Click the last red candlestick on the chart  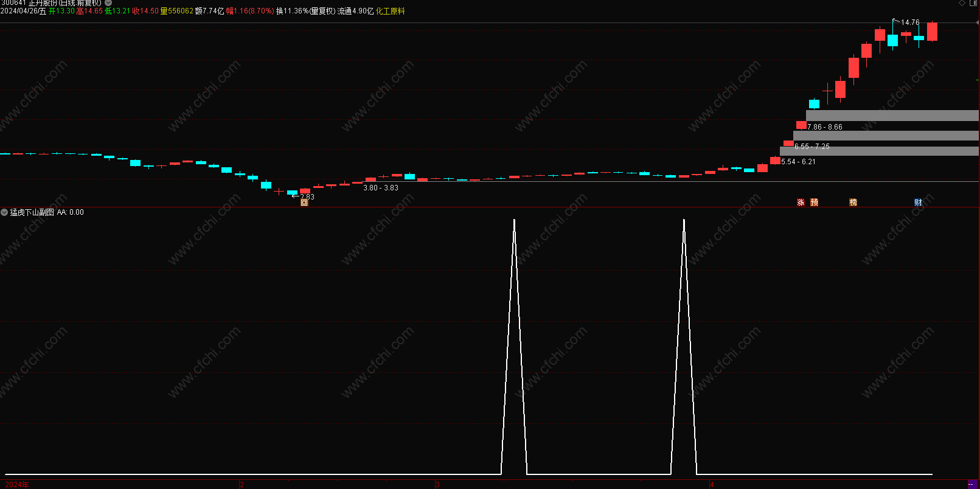point(932,32)
